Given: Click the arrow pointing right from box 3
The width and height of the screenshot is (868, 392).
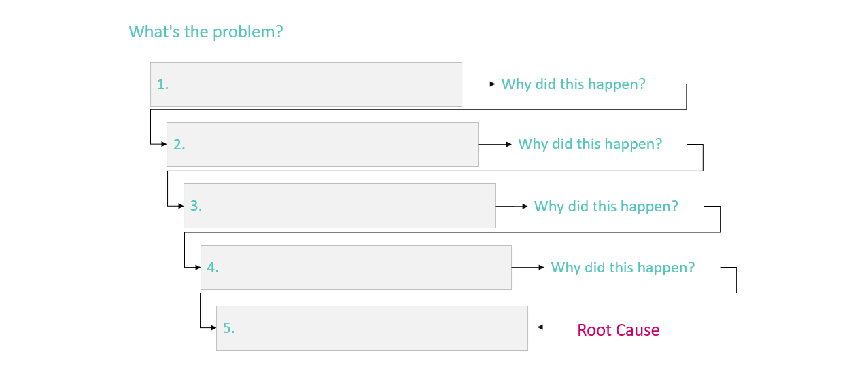Looking at the screenshot, I should 512,206.
